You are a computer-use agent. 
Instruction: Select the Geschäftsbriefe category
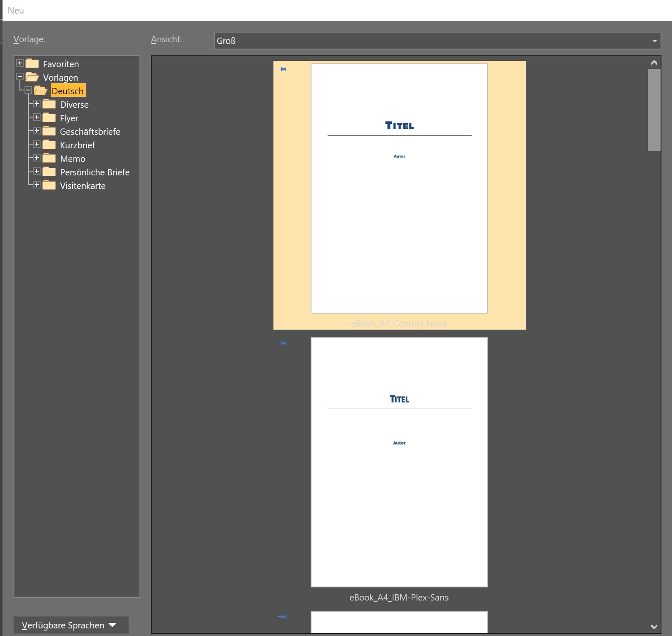(90, 131)
